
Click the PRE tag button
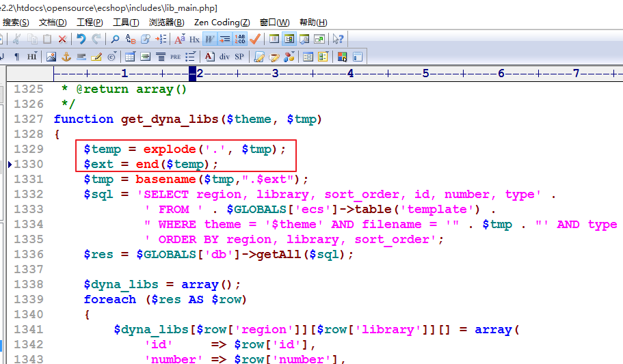point(176,57)
